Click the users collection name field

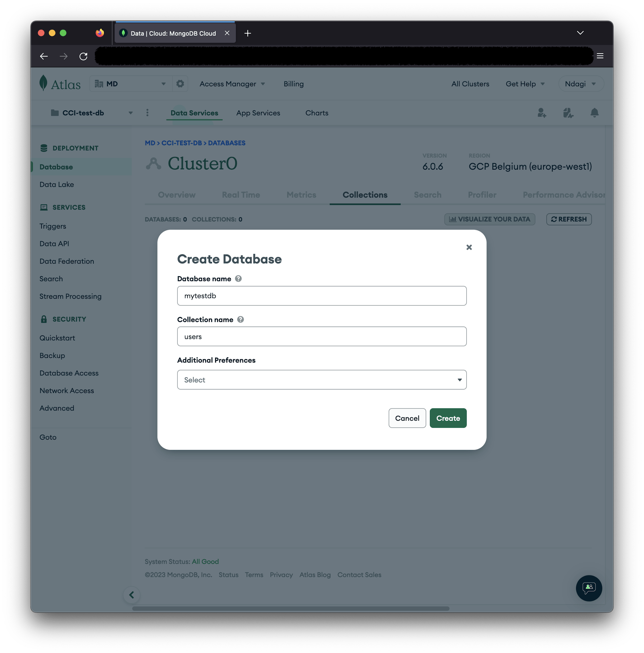pyautogui.click(x=321, y=336)
